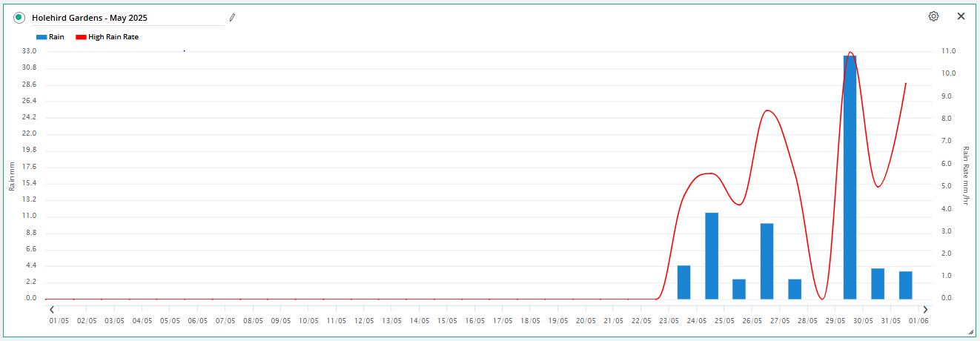The image size is (980, 341).
Task: Click the blue Rain legend swatch
Action: [41, 36]
